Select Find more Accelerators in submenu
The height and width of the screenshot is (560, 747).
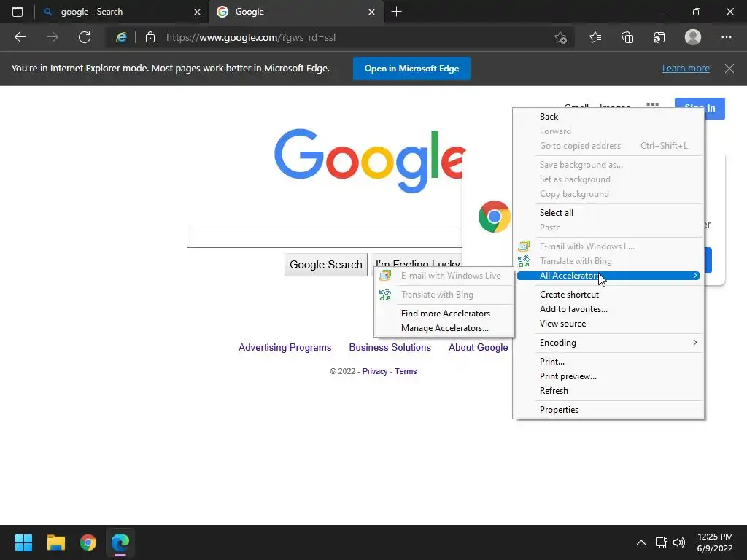coord(444,314)
